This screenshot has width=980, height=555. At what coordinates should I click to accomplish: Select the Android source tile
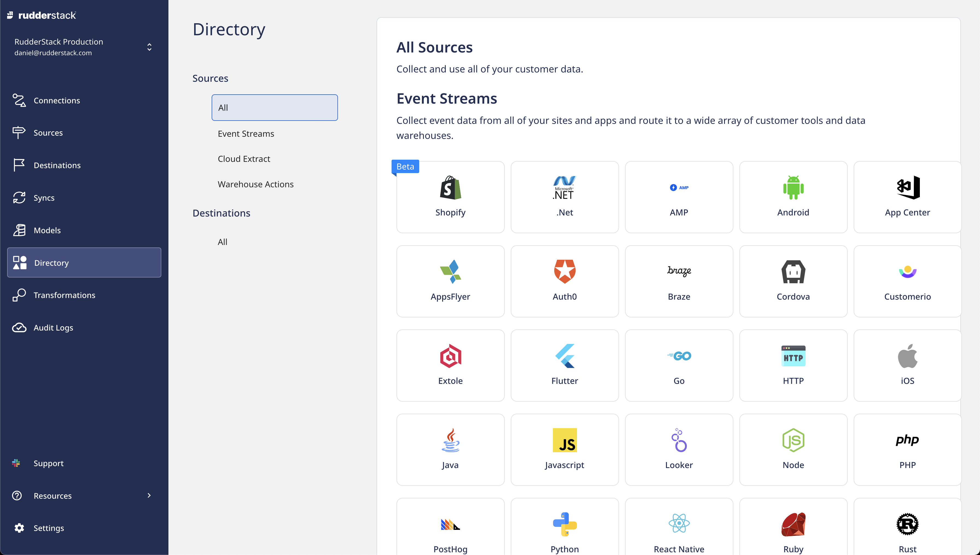[793, 197]
